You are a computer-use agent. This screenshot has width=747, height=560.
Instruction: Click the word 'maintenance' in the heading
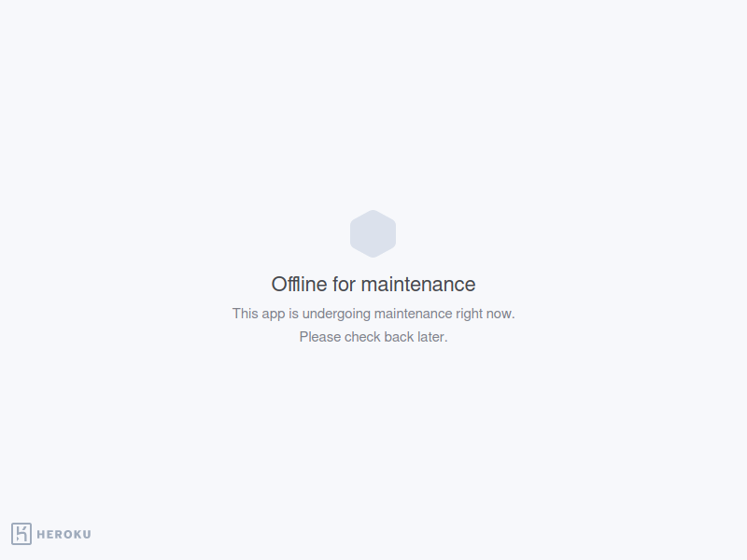(x=418, y=285)
